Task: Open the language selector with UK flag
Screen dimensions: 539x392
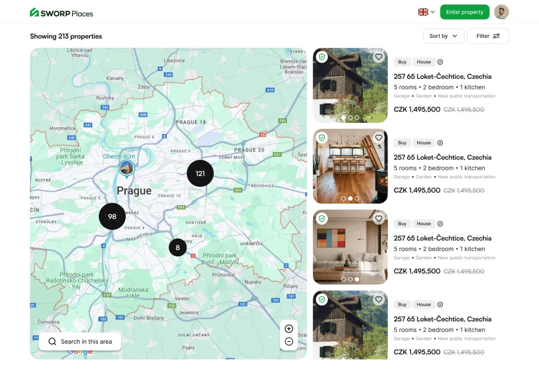Action: click(426, 12)
